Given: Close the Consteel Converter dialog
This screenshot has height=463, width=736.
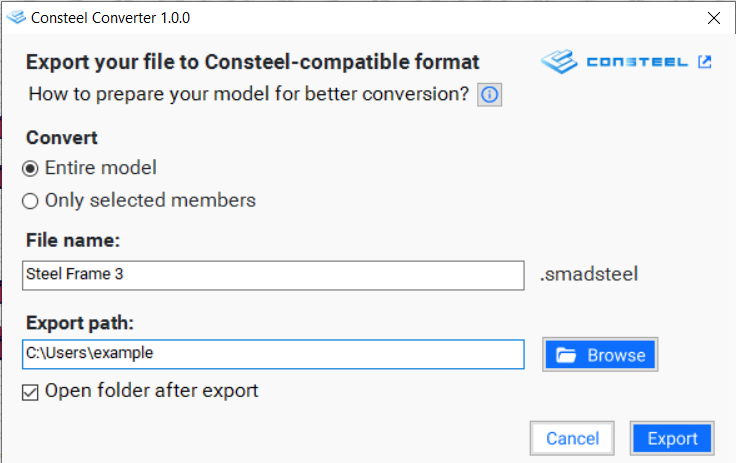Looking at the screenshot, I should (713, 18).
